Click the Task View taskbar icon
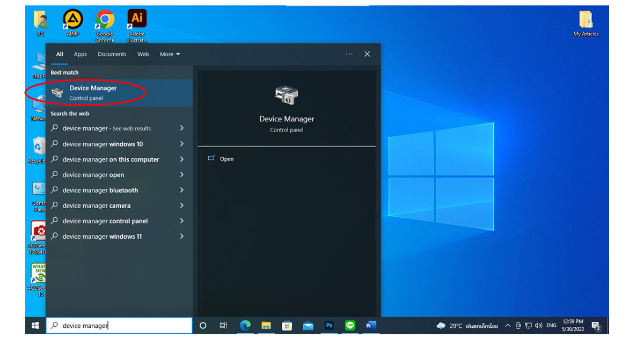 click(224, 325)
